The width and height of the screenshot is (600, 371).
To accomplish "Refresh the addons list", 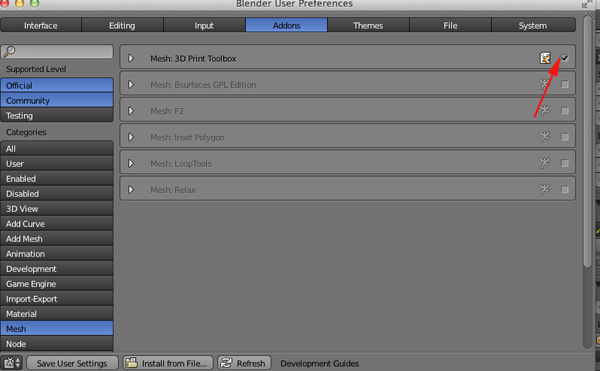I will tap(244, 363).
